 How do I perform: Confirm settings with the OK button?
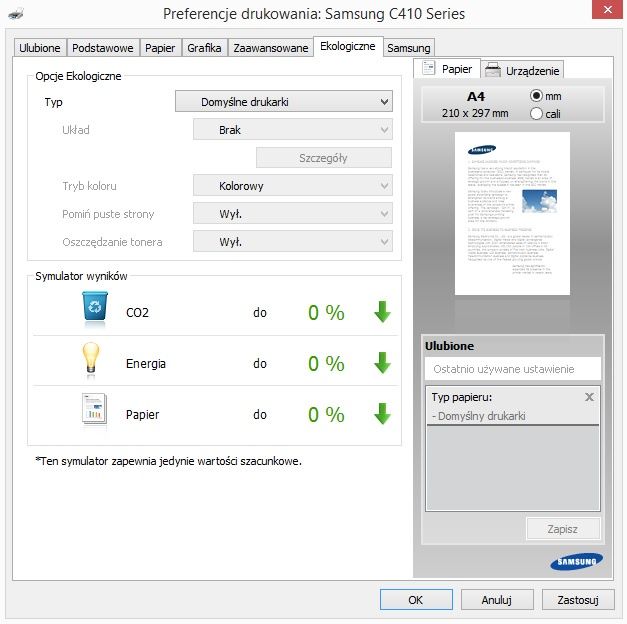coord(416,600)
